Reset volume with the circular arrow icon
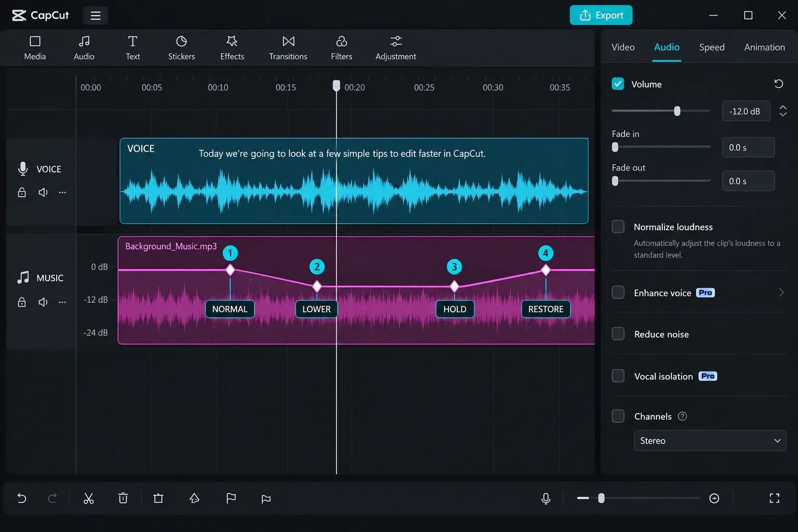The image size is (798, 532). 778,84
